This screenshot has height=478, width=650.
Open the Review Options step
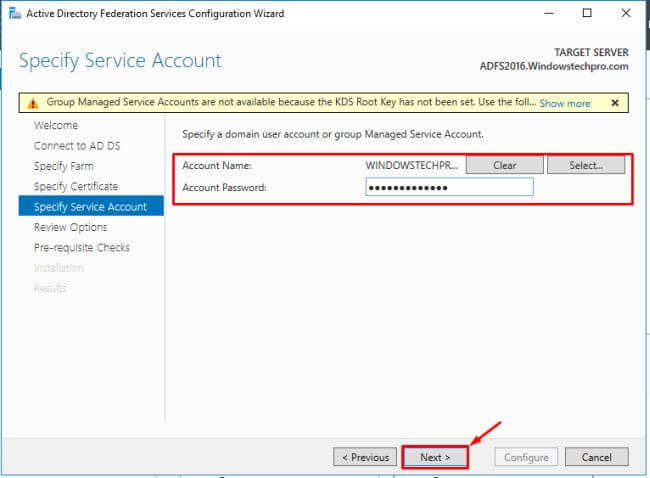click(x=70, y=227)
